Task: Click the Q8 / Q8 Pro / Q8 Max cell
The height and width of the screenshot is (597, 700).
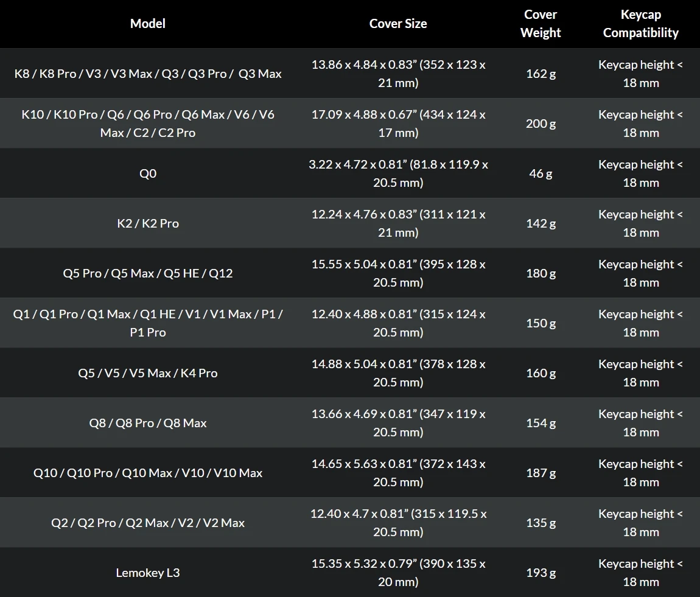Action: pyautogui.click(x=148, y=423)
